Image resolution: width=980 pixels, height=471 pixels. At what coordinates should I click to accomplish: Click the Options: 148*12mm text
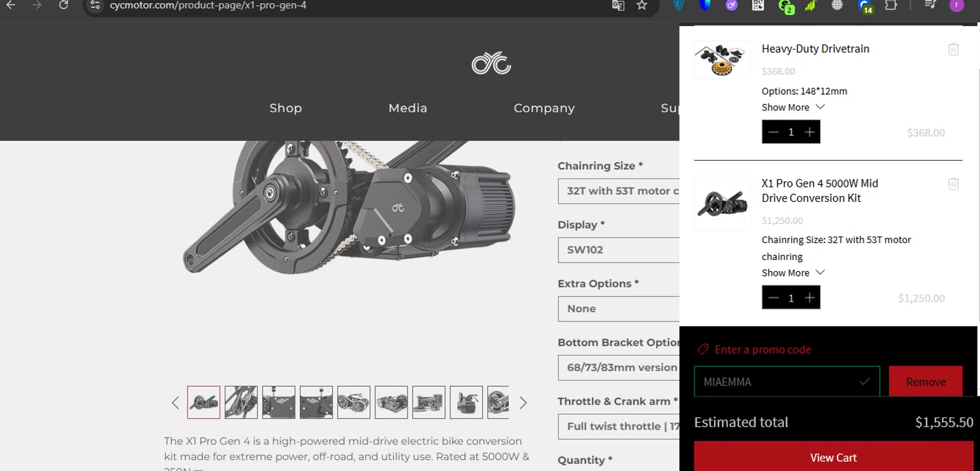[804, 91]
